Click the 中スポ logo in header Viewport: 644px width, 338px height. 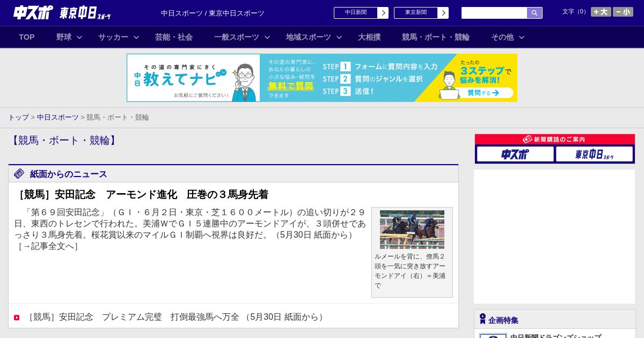click(x=33, y=12)
